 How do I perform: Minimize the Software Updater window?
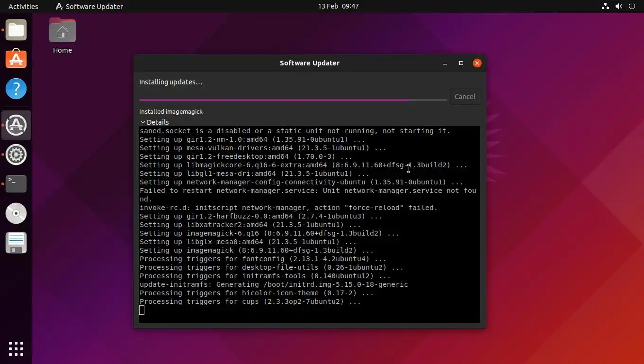click(445, 63)
